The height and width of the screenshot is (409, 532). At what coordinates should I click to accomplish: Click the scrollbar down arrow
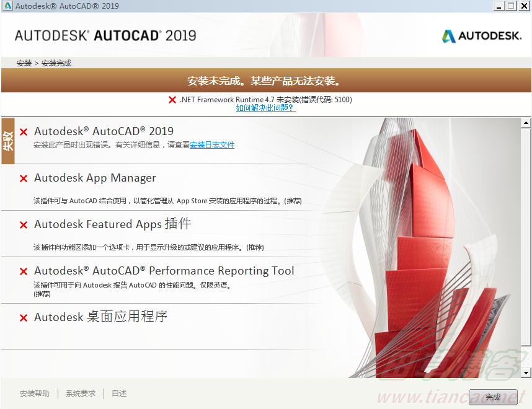point(526,373)
